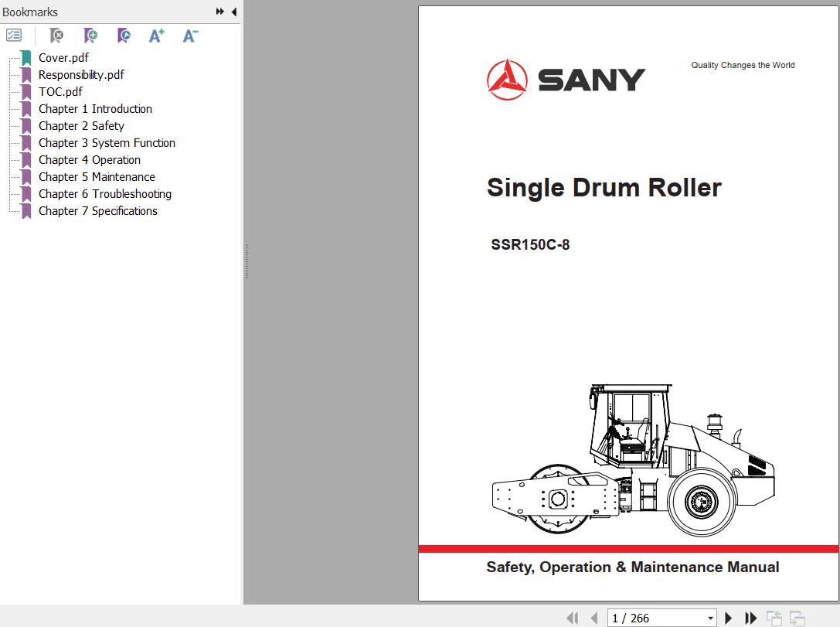Viewport: 840px width, 627px height.
Task: Click the find current bookmark icon
Action: pos(123,36)
